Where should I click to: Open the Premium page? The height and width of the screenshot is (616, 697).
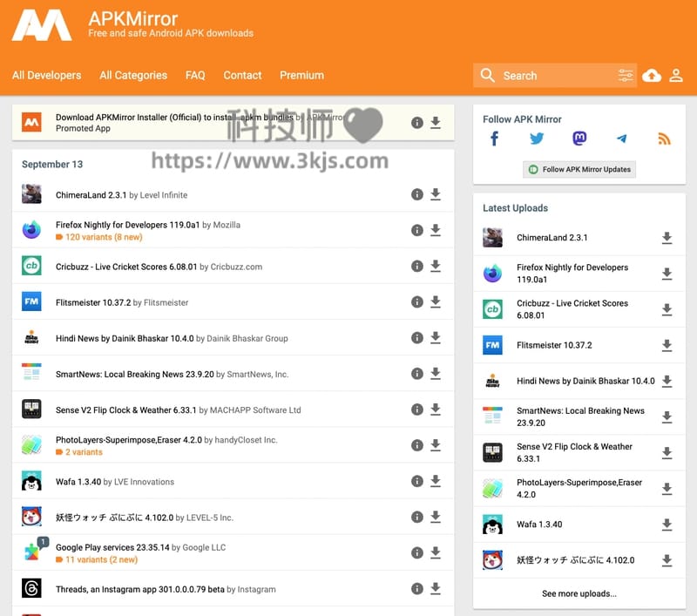pyautogui.click(x=301, y=76)
